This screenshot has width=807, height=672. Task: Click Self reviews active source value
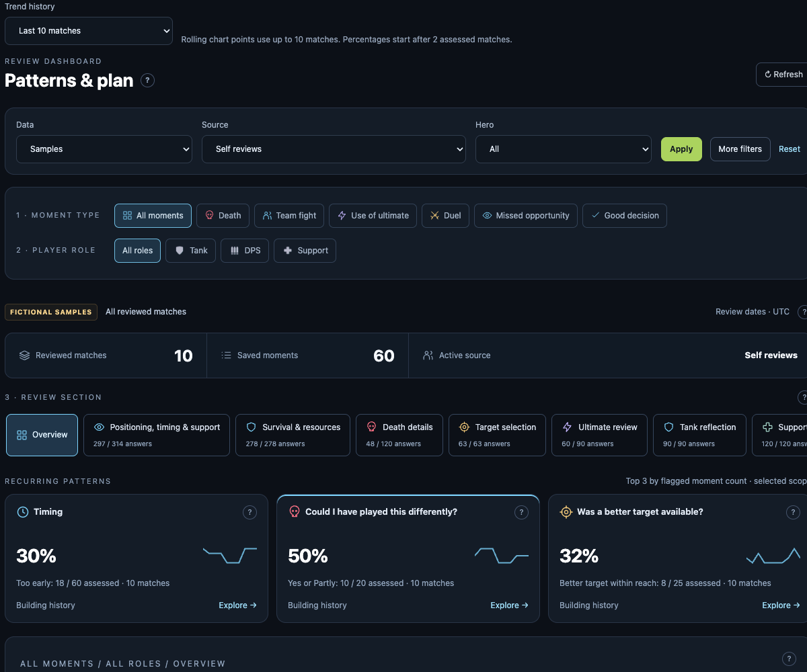click(771, 355)
